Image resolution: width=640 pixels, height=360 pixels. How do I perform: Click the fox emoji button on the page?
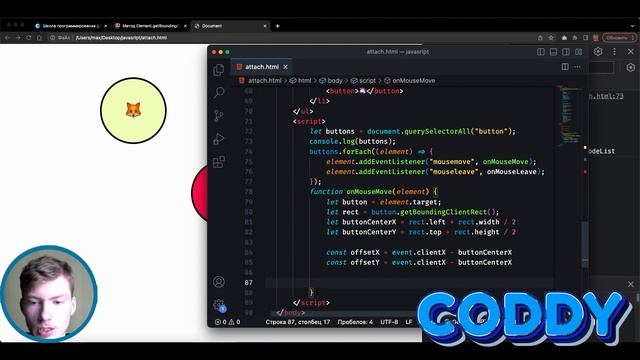pyautogui.click(x=133, y=110)
